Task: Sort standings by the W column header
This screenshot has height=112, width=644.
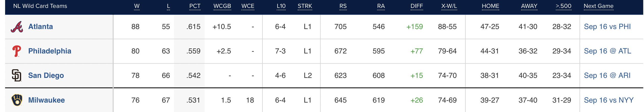Action: tap(137, 6)
